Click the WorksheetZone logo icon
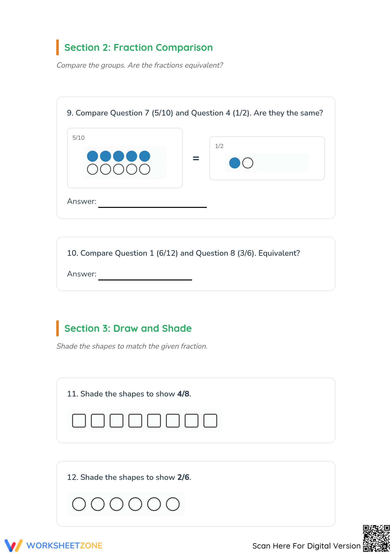Screen dimensions: 392x554 coord(14,545)
